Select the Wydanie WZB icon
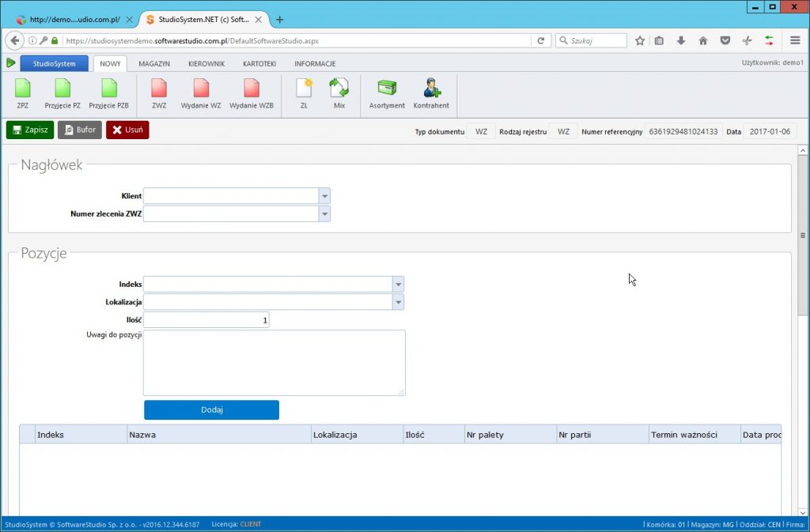The height and width of the screenshot is (532, 810). click(x=252, y=88)
